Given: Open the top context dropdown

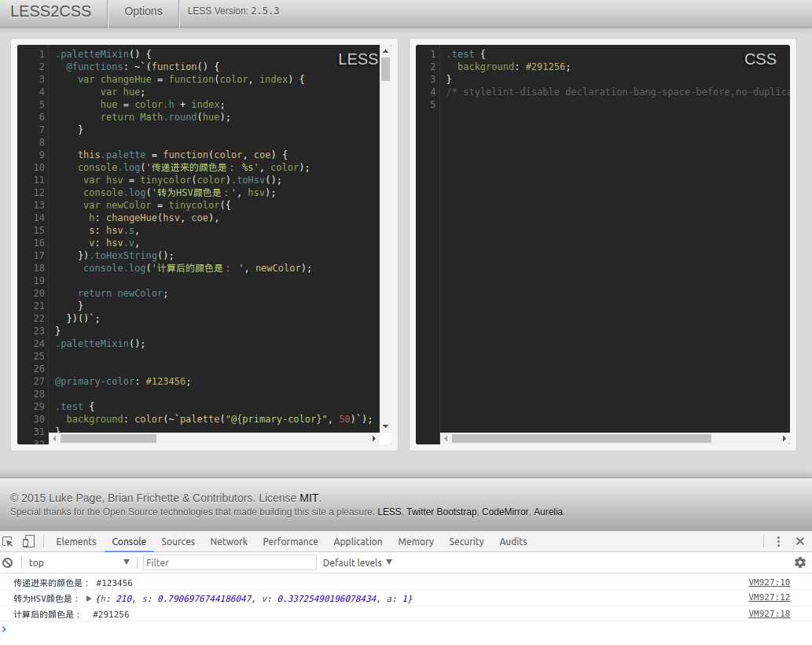Looking at the screenshot, I should pyautogui.click(x=79, y=562).
